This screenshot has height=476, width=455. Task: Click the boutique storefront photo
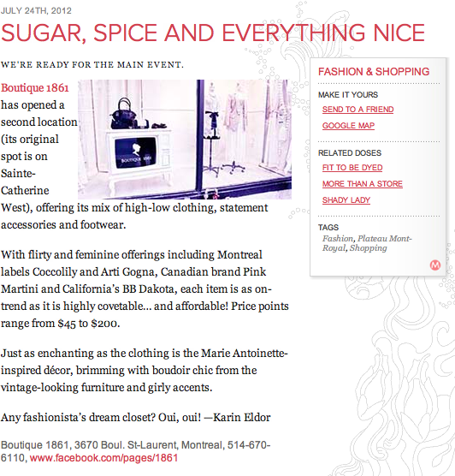(x=185, y=140)
